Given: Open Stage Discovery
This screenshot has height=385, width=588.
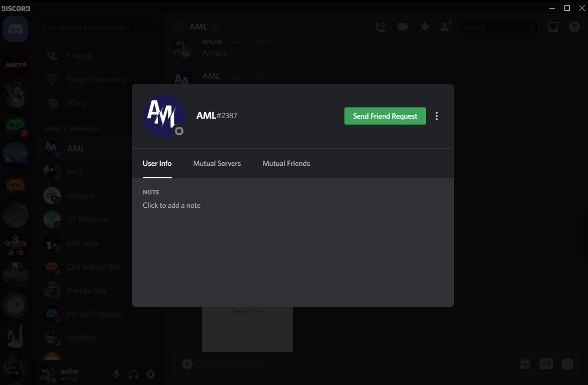Looking at the screenshot, I should (99, 79).
